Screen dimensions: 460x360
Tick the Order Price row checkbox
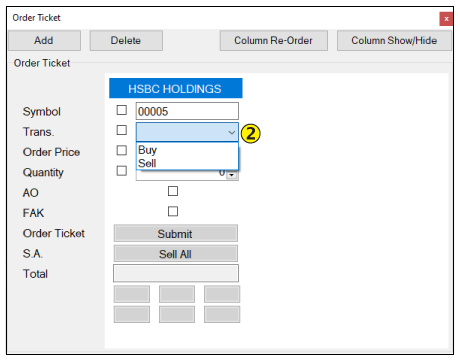pos(122,150)
